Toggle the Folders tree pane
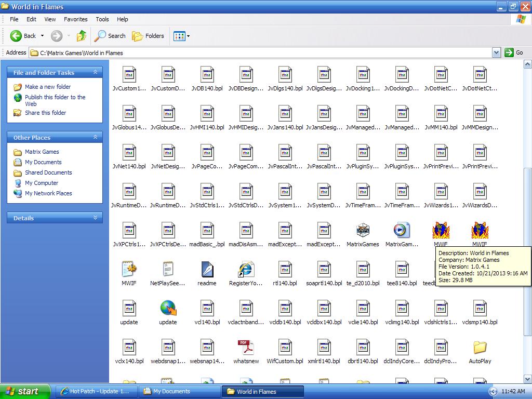This screenshot has width=532, height=399. point(148,36)
